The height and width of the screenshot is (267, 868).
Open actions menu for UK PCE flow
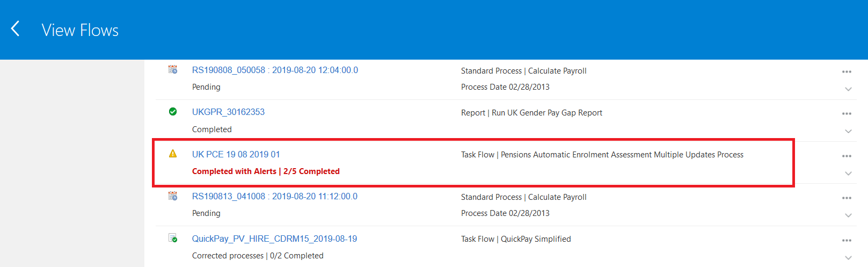tap(847, 156)
